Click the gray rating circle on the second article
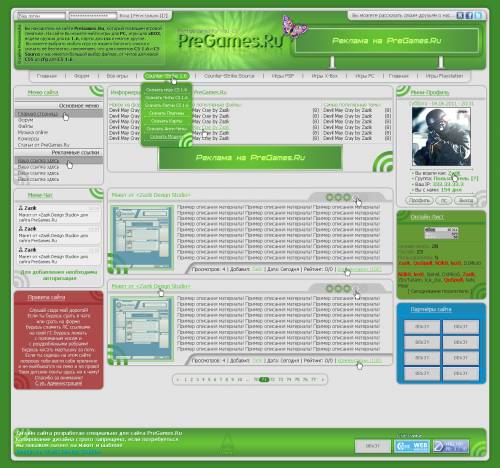 click(x=356, y=289)
